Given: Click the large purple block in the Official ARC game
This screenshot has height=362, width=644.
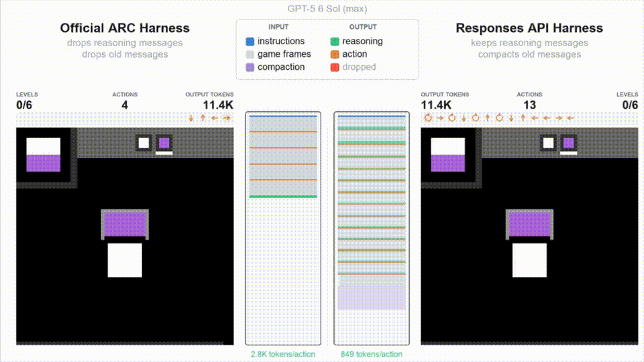Looking at the screenshot, I should pos(125,225).
